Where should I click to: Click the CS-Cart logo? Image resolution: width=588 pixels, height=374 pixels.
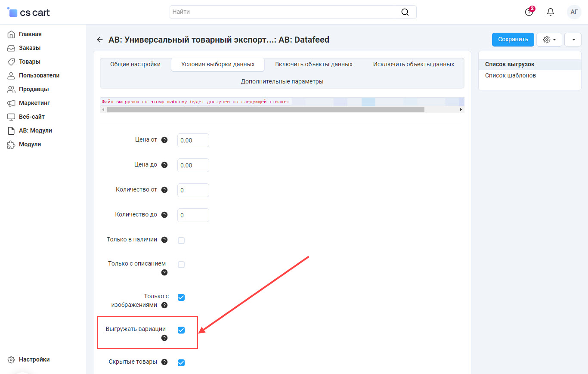tap(29, 12)
